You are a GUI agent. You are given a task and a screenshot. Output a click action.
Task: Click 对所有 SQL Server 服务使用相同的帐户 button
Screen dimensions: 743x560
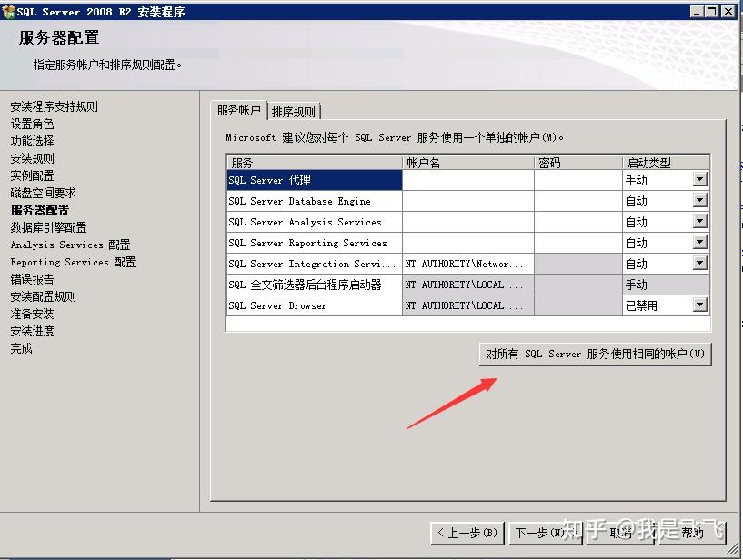point(596,354)
